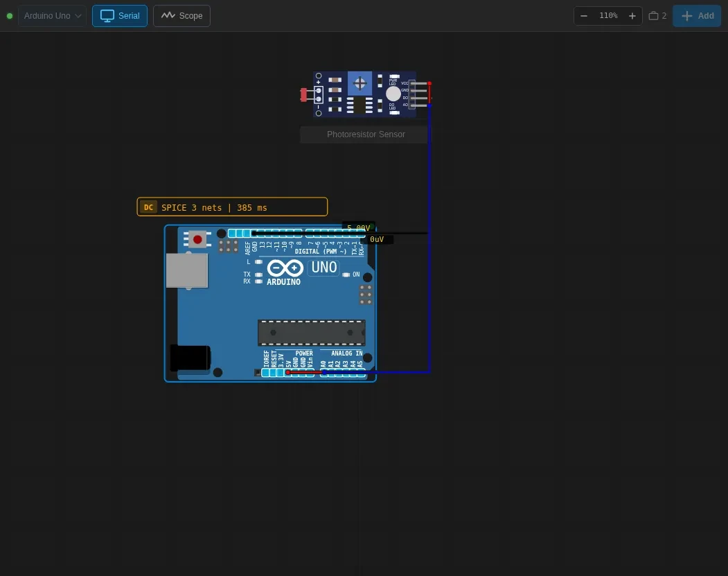This screenshot has width=728, height=576.
Task: Click the Arduino red reset button
Action: click(197, 239)
